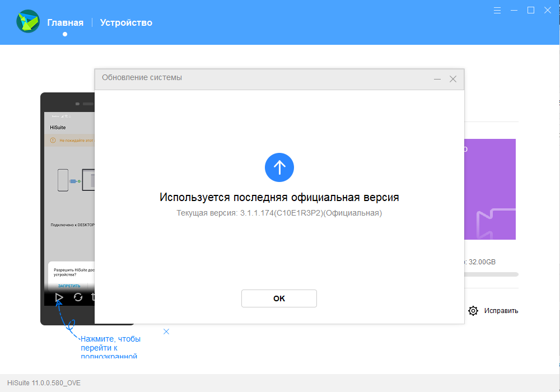Click the storage usage bar
The image size is (560, 392).
point(491,274)
